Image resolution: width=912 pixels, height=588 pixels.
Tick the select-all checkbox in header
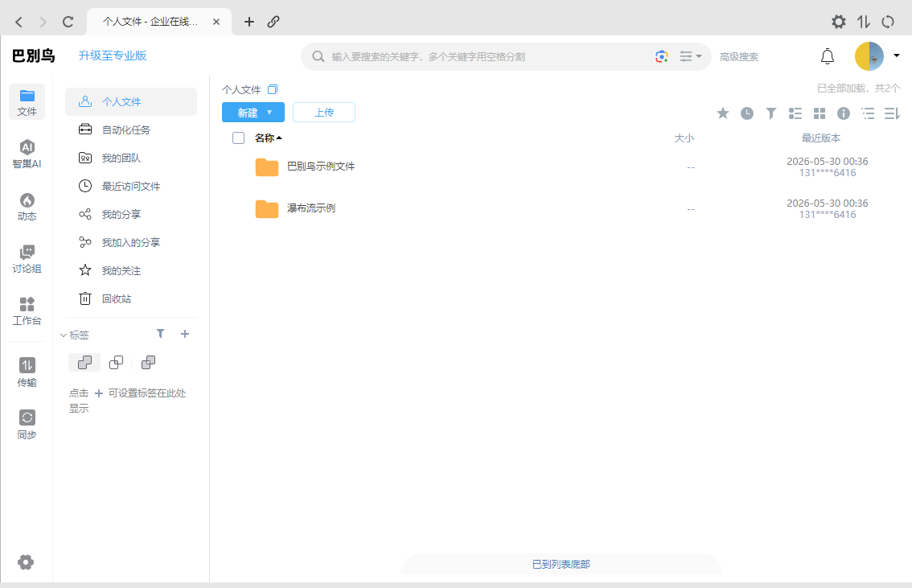coord(239,138)
